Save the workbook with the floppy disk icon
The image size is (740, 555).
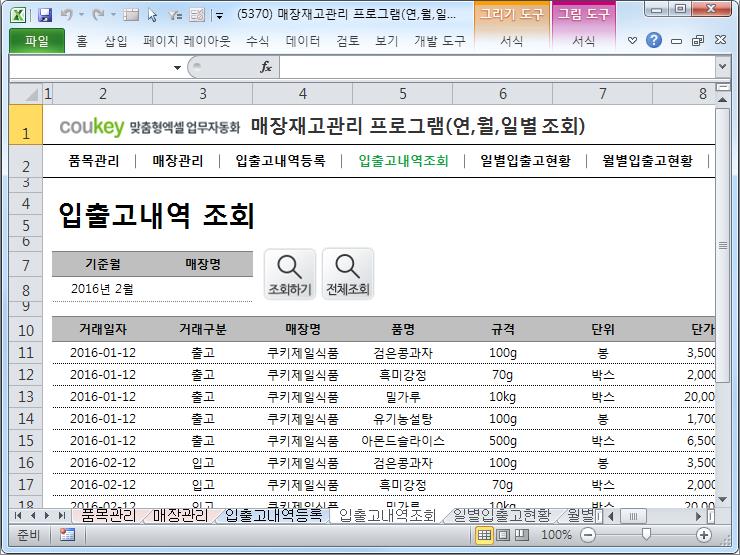(45, 15)
